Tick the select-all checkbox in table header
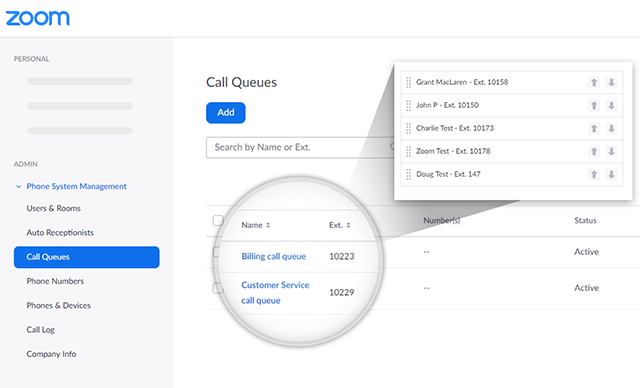Viewport: 640px width, 388px height. 218,220
